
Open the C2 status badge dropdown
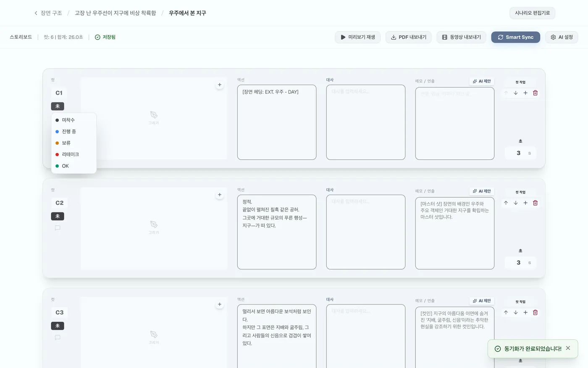click(58, 216)
